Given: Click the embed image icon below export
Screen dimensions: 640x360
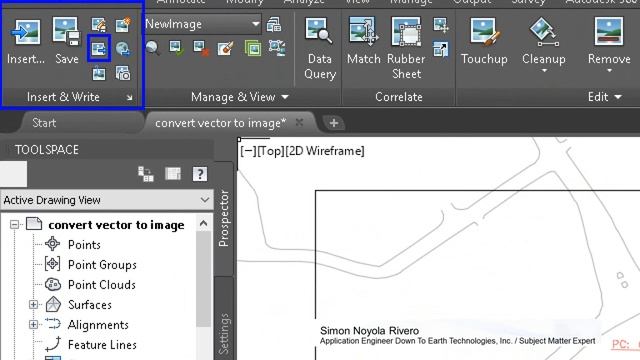Looking at the screenshot, I should [98, 74].
